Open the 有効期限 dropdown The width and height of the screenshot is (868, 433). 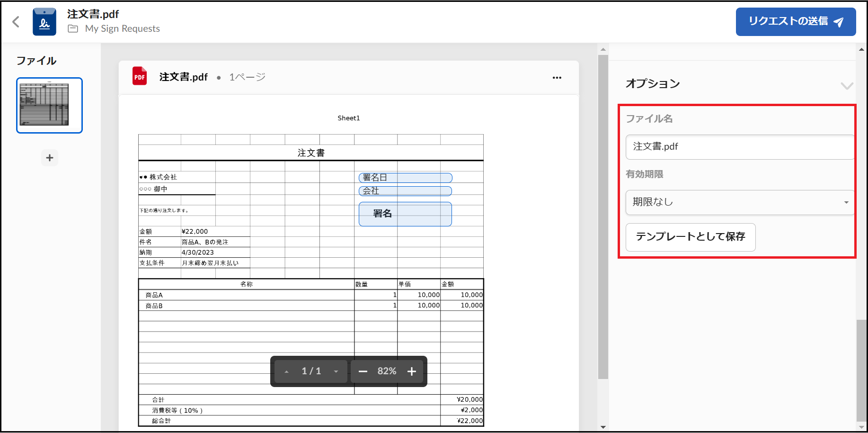[x=739, y=202]
